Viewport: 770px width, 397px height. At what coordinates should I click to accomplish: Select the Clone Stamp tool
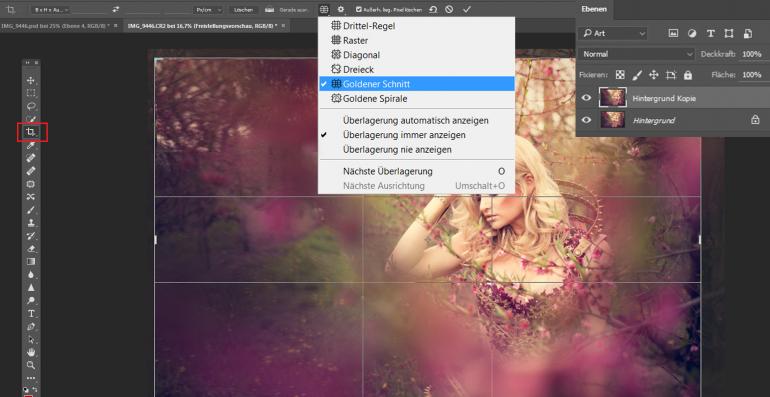tap(31, 223)
